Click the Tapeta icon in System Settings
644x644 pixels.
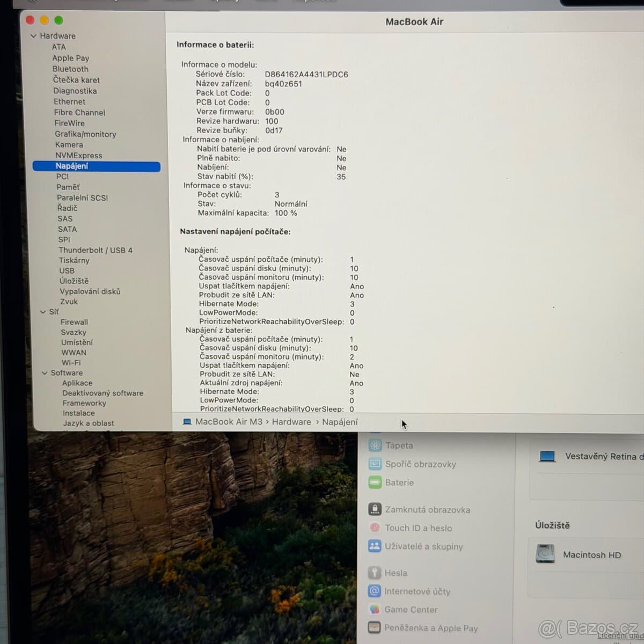375,445
